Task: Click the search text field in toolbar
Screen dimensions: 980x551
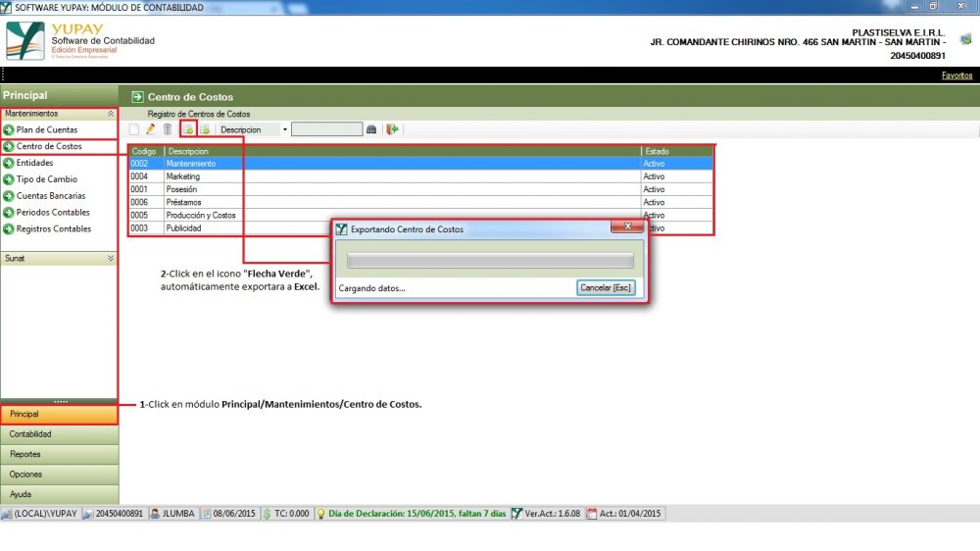Action: coord(327,129)
